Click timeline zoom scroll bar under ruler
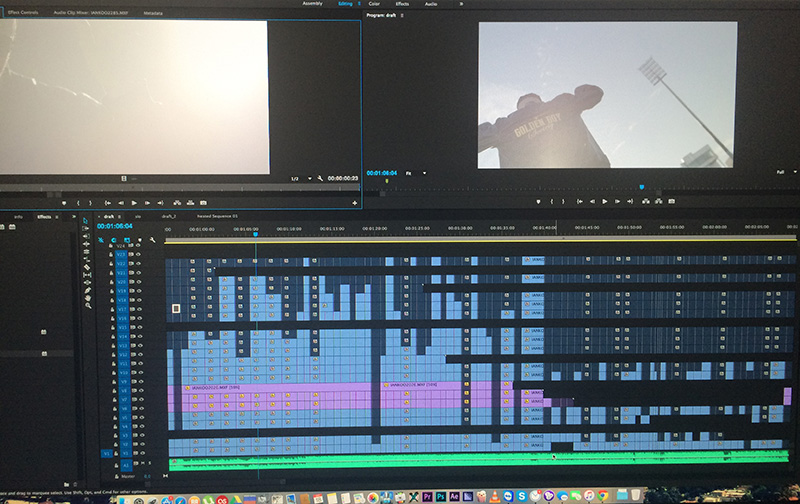This screenshot has width=800, height=504. (x=480, y=238)
